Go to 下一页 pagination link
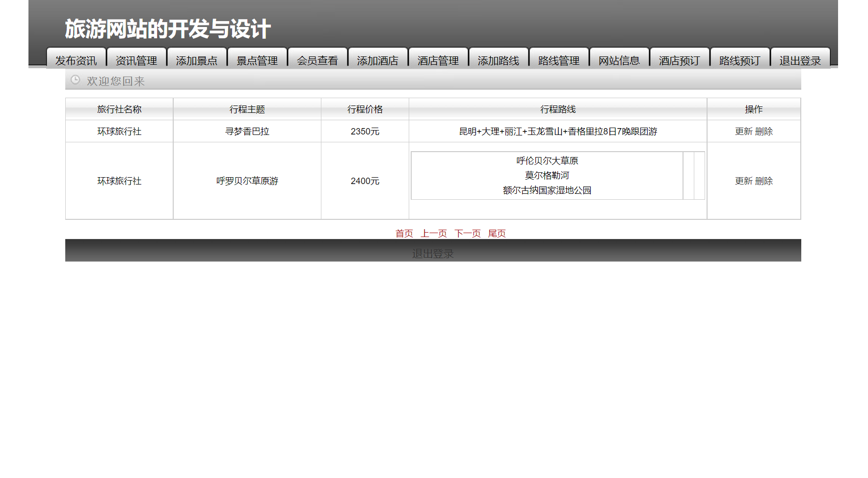The image size is (868, 478). 467,234
